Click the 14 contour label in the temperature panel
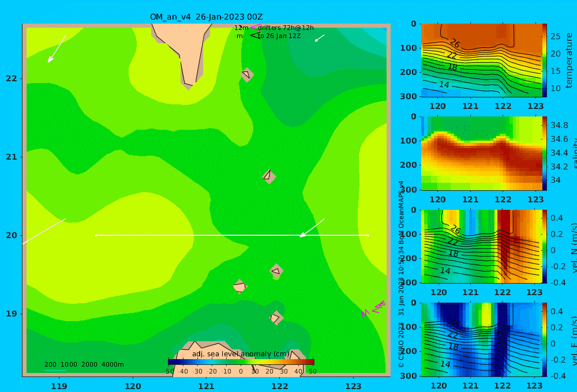This screenshot has width=577, height=392. 444,85
